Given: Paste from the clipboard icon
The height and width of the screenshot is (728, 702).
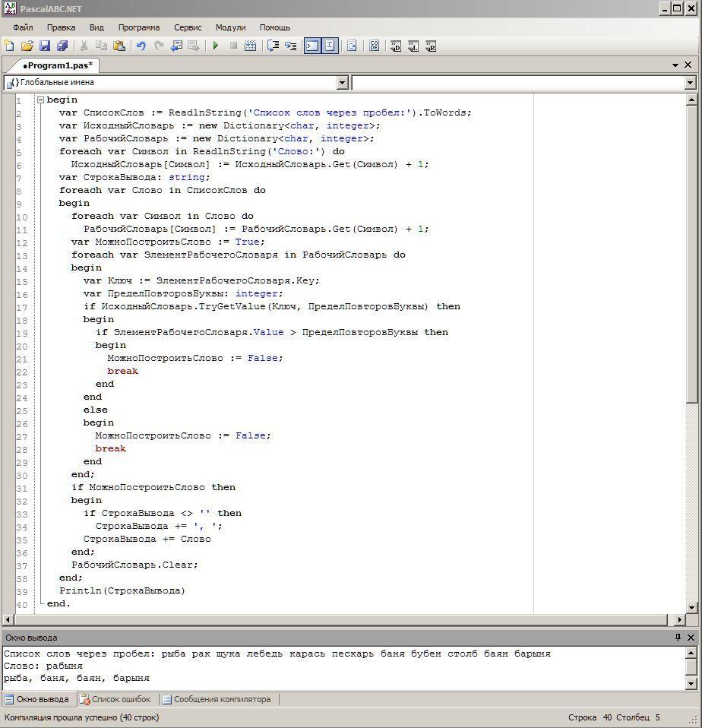Looking at the screenshot, I should click(119, 46).
